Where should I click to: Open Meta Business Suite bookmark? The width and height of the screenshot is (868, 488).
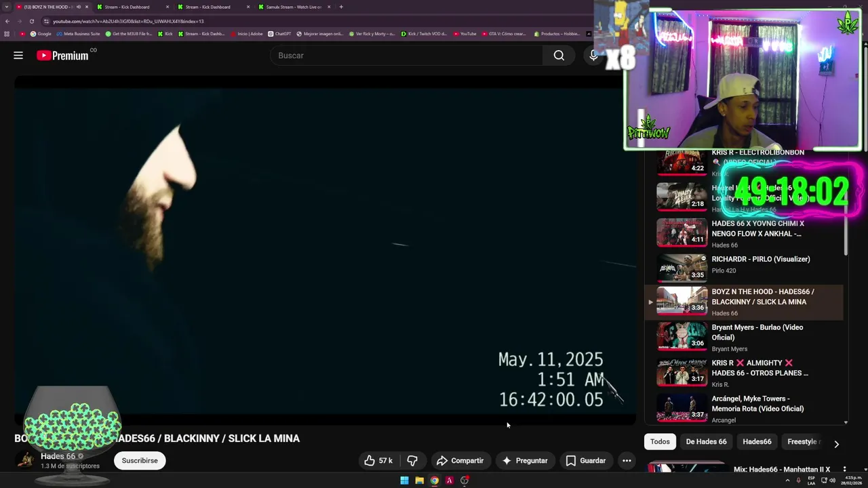(x=78, y=34)
